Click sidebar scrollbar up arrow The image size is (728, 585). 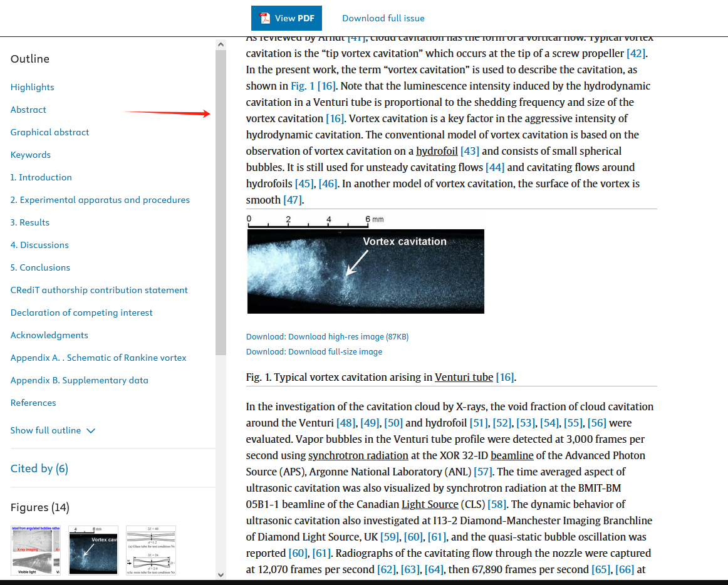(221, 44)
